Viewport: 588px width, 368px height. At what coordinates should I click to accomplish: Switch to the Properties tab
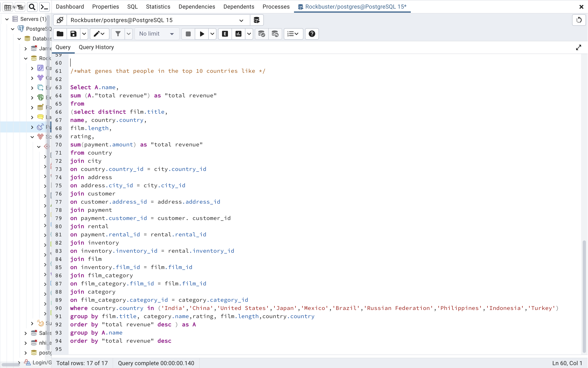click(x=105, y=7)
